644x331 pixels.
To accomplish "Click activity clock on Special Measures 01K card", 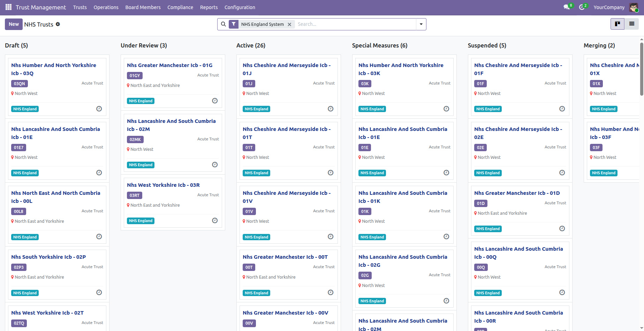I will (x=446, y=237).
